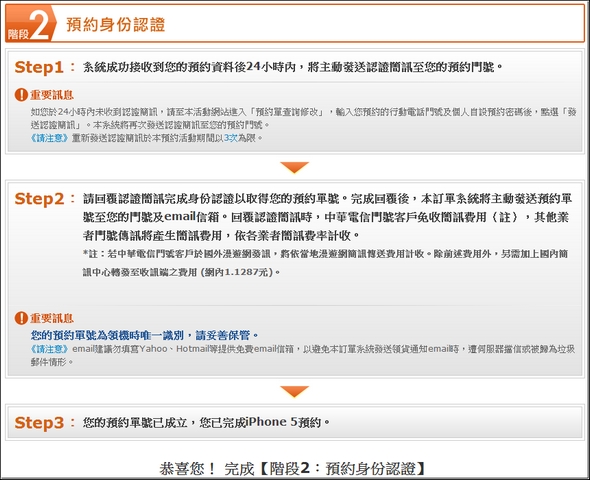
Task: Click the blue 《請注意》 text in Step1
Action: (49, 138)
